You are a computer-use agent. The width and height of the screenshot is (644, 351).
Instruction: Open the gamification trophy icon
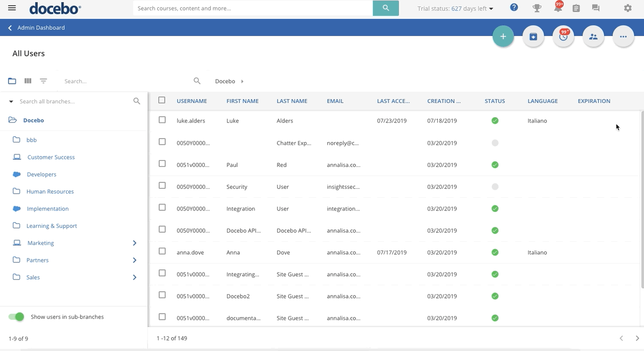tap(537, 8)
